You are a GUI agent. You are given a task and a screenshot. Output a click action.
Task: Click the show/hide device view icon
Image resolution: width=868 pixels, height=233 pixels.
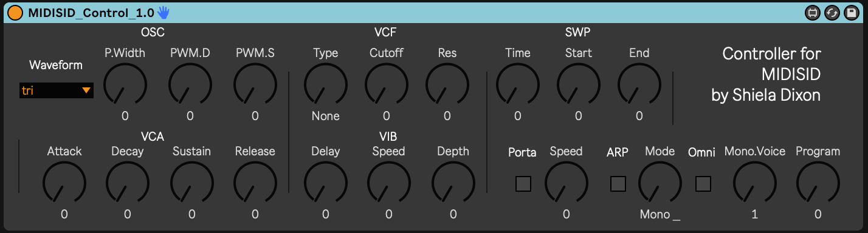[812, 12]
